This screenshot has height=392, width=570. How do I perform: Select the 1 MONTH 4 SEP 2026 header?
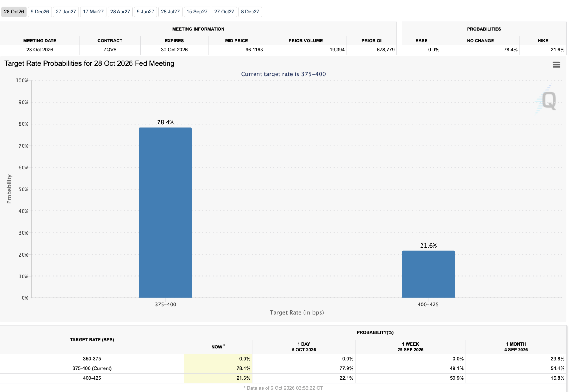tap(516, 347)
